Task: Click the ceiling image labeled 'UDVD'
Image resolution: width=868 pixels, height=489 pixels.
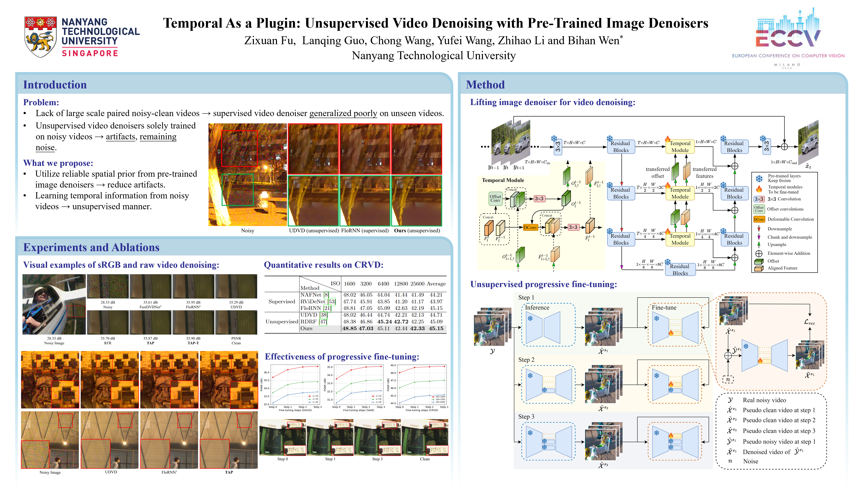Action: (x=110, y=440)
